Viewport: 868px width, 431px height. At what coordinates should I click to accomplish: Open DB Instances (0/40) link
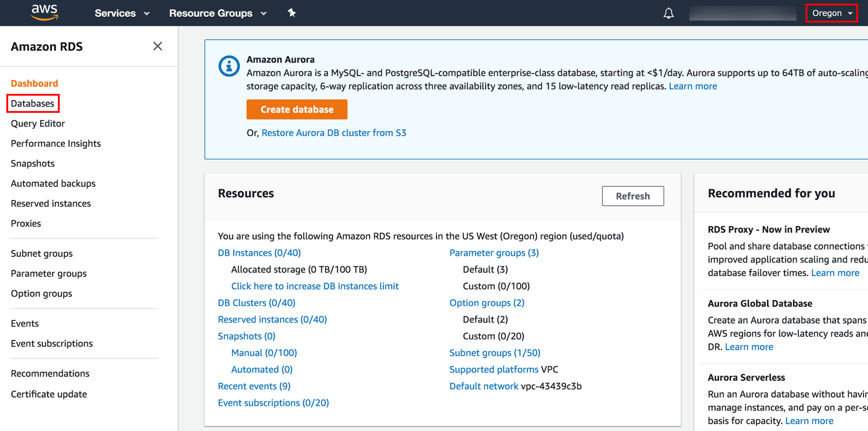click(259, 253)
